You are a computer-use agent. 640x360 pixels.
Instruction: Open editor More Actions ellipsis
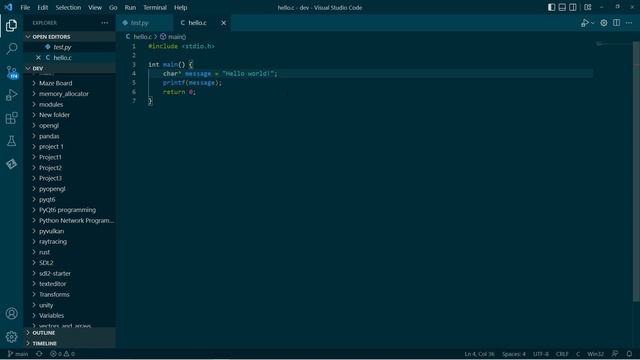[629, 23]
